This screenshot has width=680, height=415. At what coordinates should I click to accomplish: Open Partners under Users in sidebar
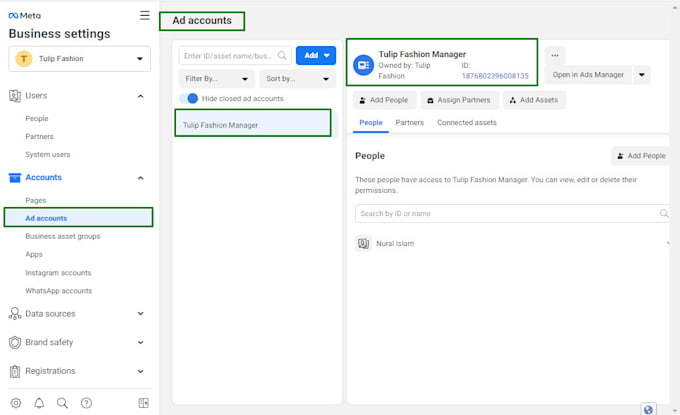click(39, 136)
